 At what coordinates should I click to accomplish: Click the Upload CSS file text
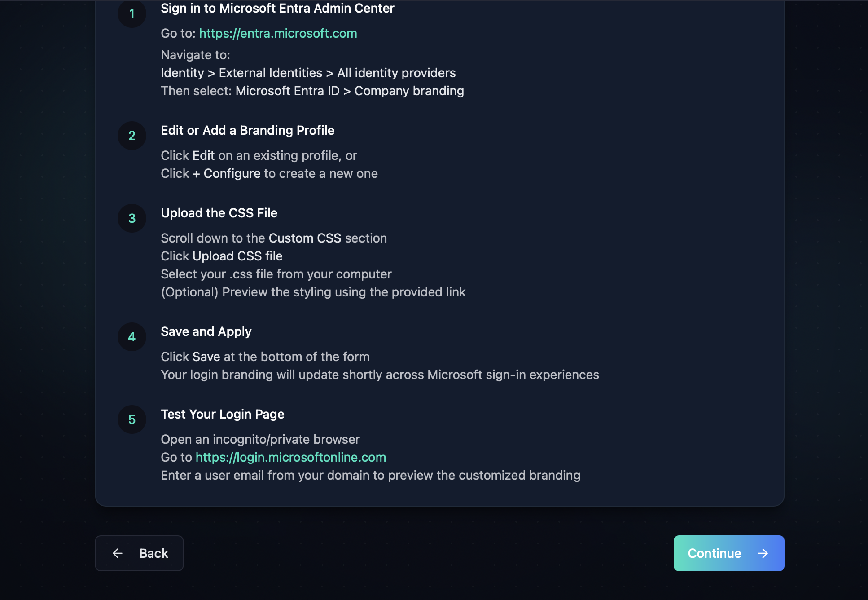tap(237, 256)
